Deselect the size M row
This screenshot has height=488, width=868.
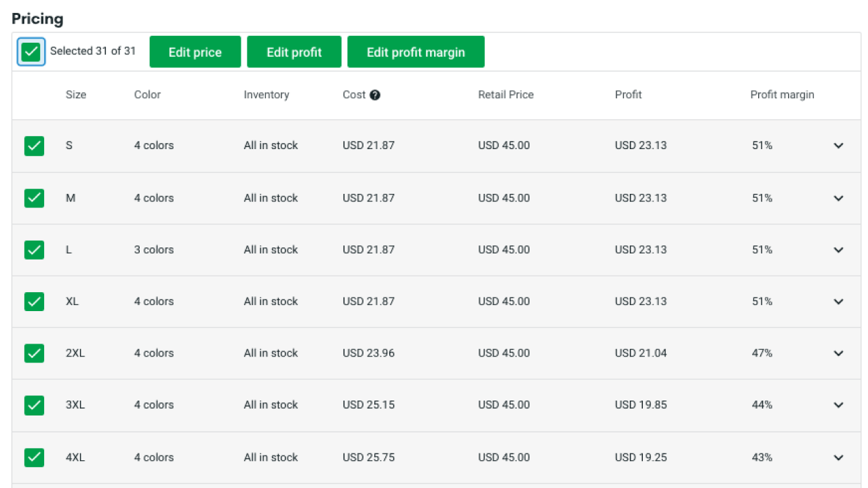click(34, 197)
